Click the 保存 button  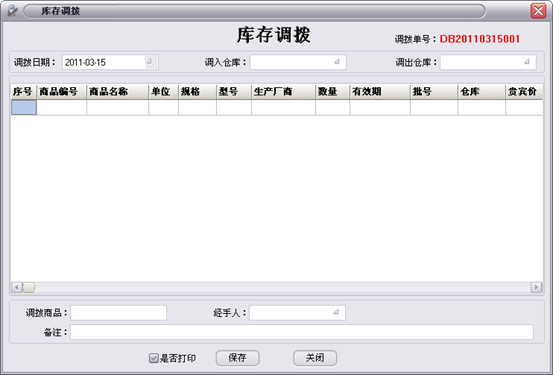237,358
